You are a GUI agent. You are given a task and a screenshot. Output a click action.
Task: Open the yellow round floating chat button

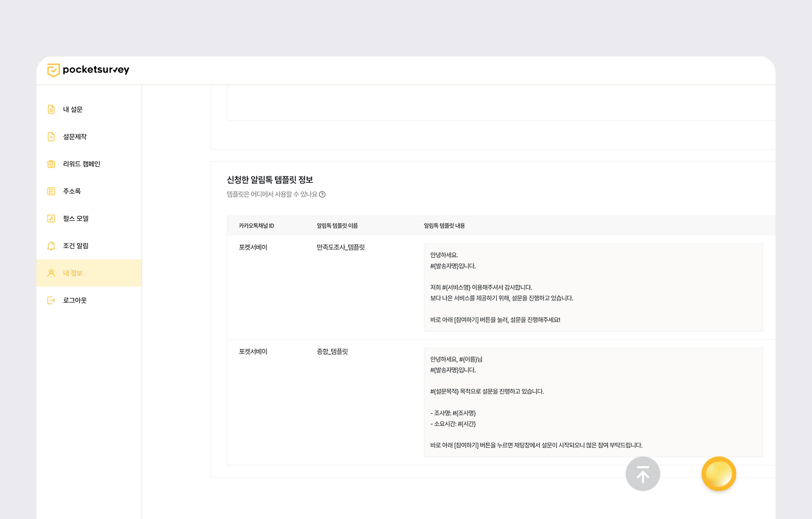(x=719, y=474)
